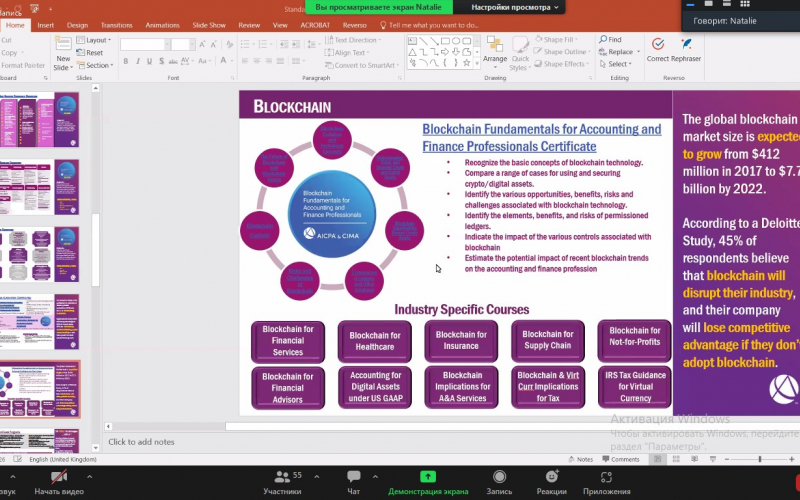Click the Bullets list icon
Image resolution: width=800 pixels, height=500 pixels.
(x=245, y=44)
